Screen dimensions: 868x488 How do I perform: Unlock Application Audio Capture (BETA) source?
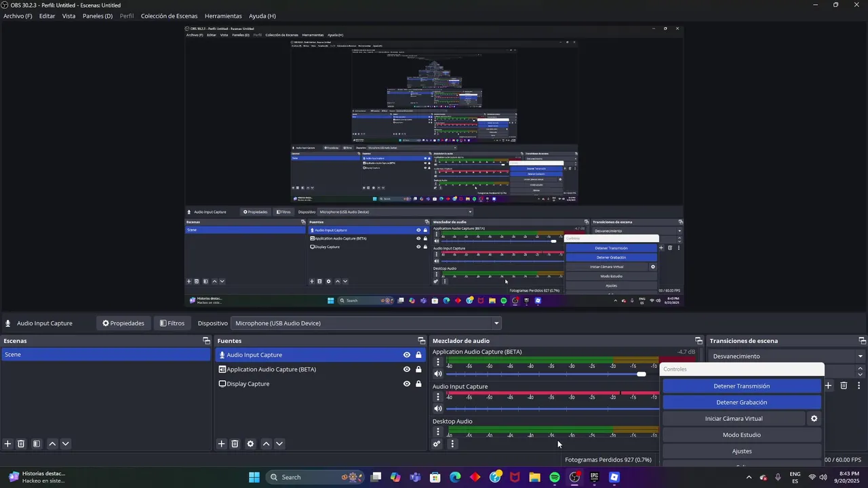coord(418,369)
